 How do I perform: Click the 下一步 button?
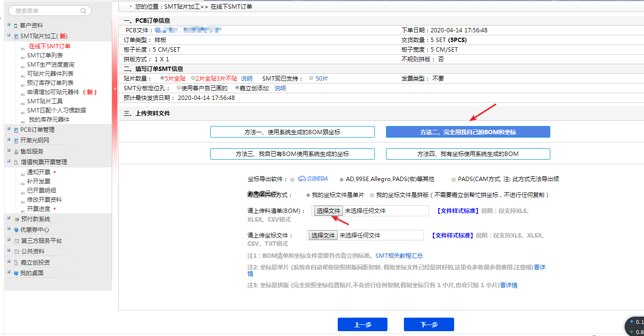(429, 325)
